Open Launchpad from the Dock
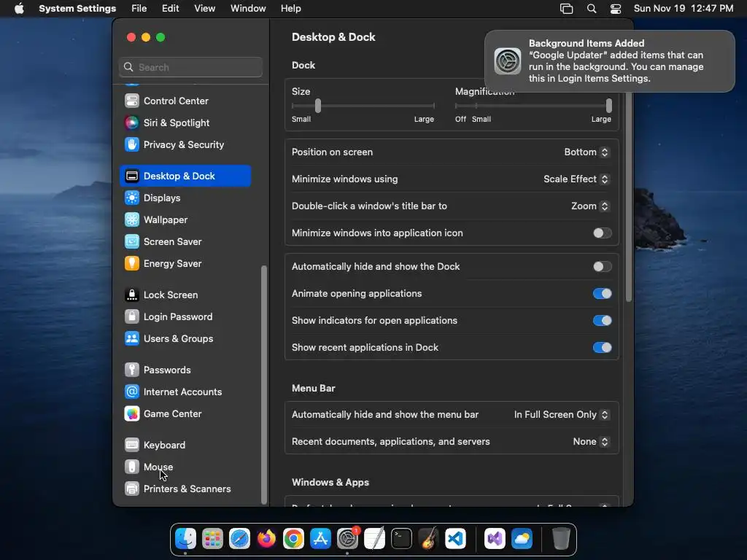Screen dimensions: 747x560 click(x=212, y=539)
